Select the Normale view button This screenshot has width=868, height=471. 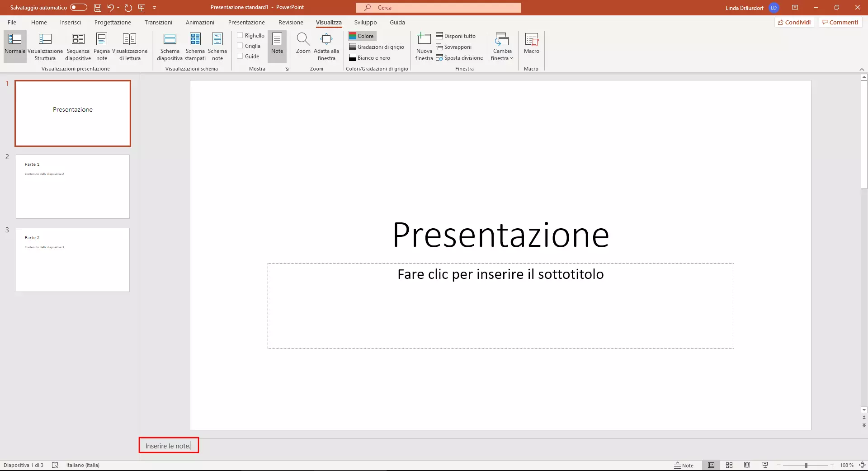pyautogui.click(x=15, y=46)
